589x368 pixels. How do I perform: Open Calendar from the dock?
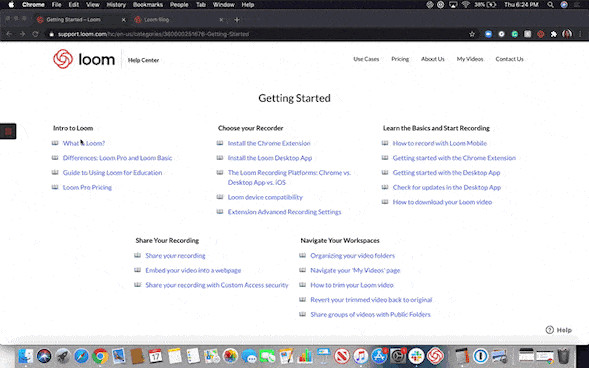[156, 355]
